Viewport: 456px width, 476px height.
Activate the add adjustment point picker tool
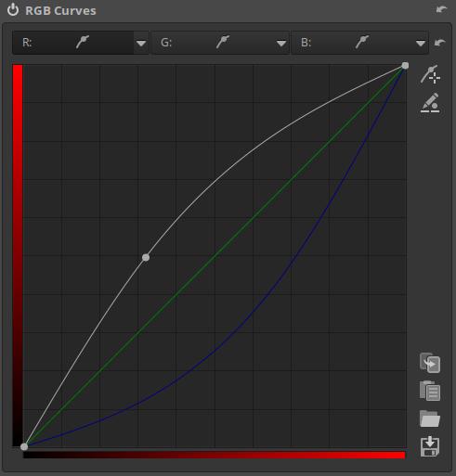point(430,74)
